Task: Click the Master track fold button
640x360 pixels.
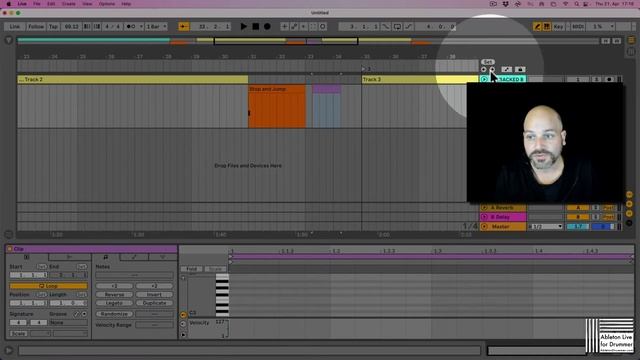Action: click(x=484, y=227)
